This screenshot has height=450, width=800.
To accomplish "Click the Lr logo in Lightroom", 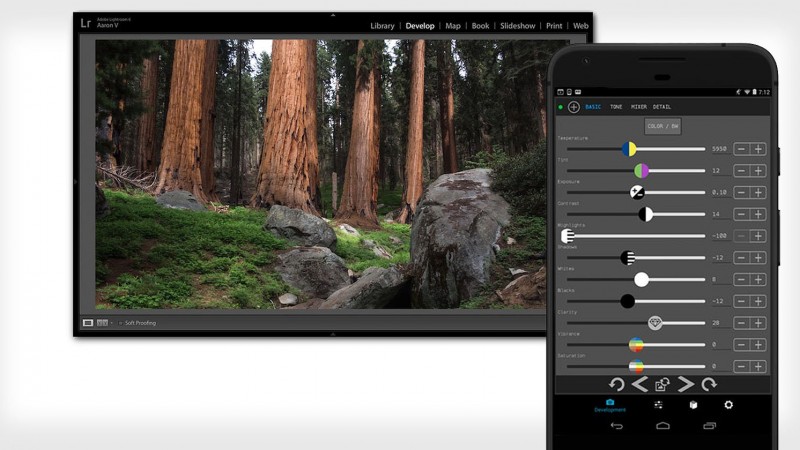I will click(x=86, y=23).
